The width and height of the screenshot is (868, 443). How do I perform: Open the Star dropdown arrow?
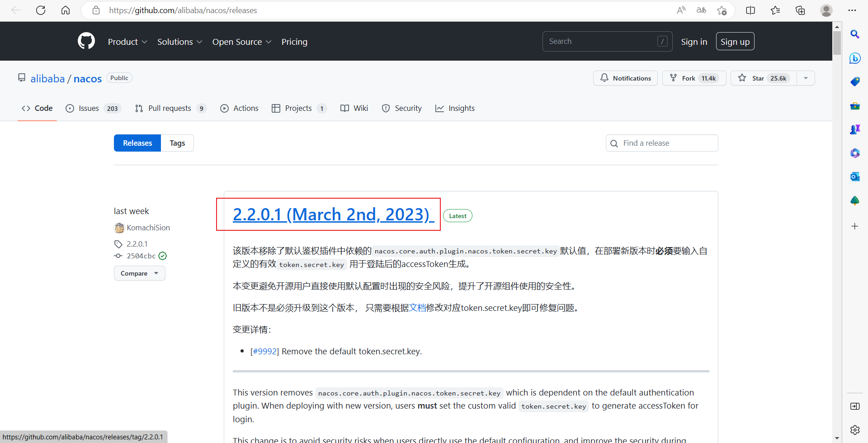tap(806, 78)
